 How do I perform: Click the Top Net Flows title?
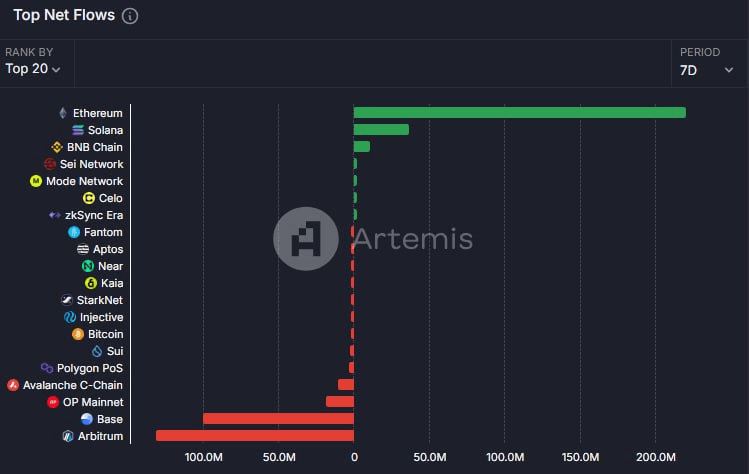click(64, 15)
